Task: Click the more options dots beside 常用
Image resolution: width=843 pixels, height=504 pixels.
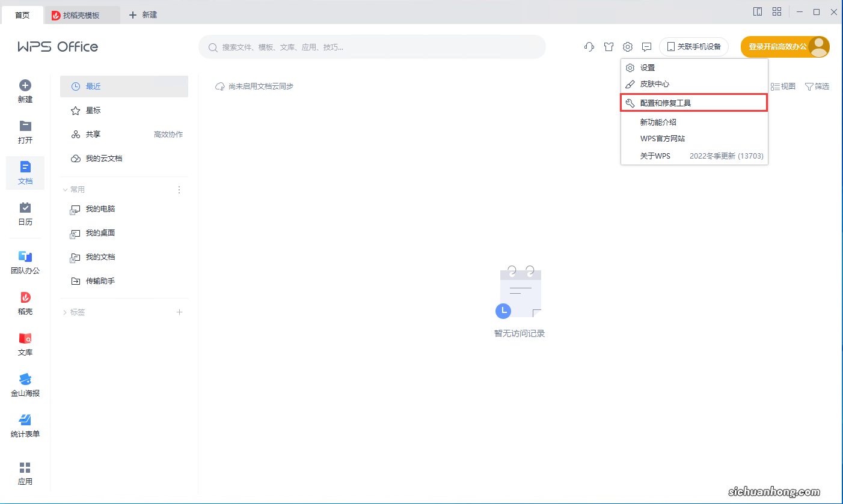Action: [x=179, y=190]
